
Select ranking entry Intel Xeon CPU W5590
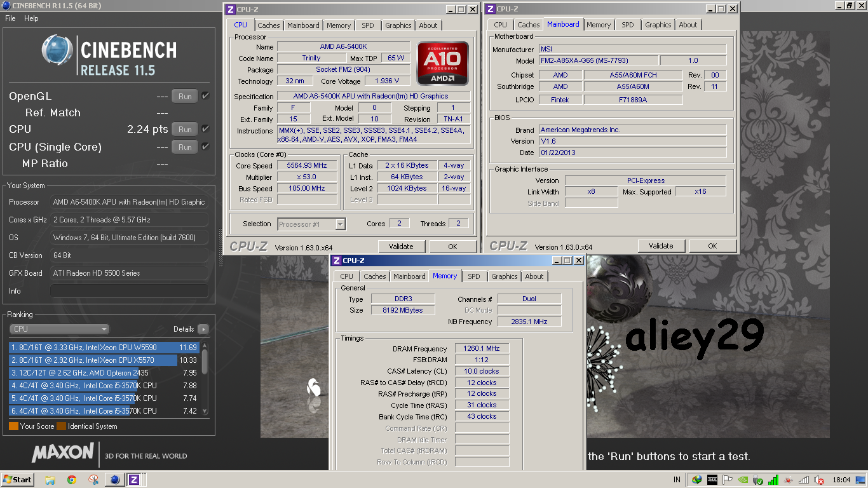click(104, 348)
